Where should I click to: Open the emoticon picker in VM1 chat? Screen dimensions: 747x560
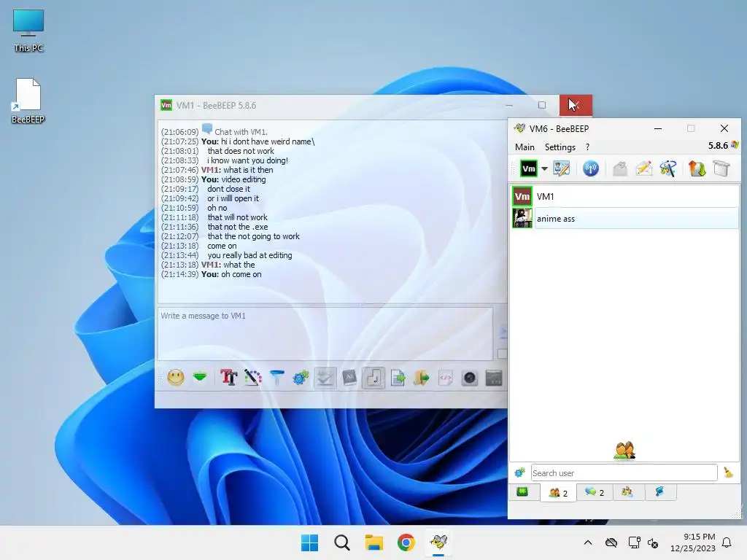(x=176, y=378)
